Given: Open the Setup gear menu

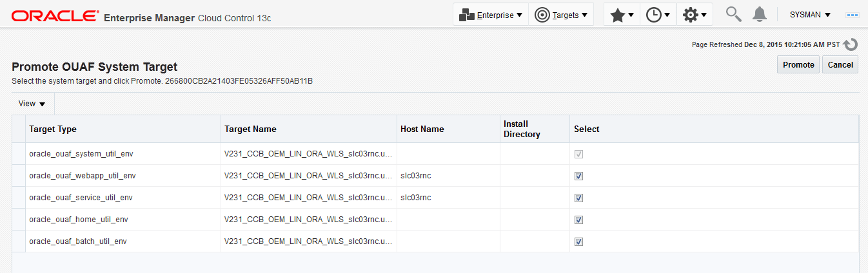Looking at the screenshot, I should [x=695, y=15].
